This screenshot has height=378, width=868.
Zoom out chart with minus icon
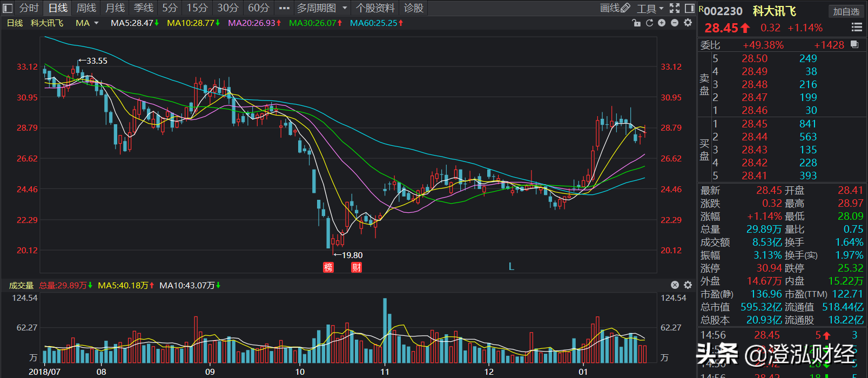tap(675, 23)
